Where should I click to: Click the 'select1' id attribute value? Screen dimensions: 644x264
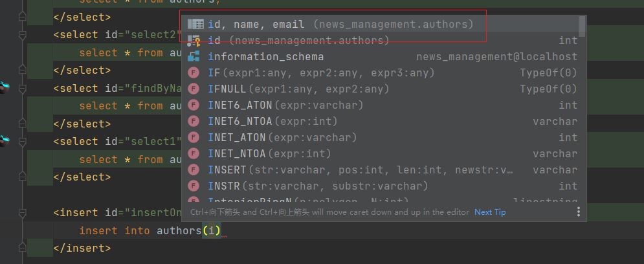(x=153, y=141)
